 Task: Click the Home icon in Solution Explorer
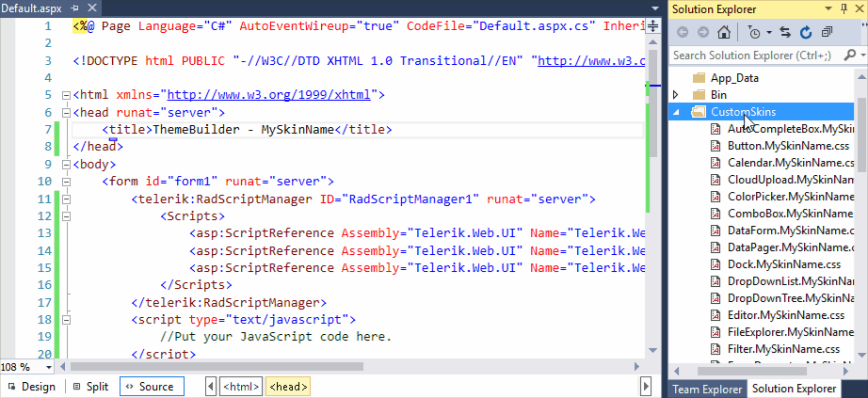[722, 32]
